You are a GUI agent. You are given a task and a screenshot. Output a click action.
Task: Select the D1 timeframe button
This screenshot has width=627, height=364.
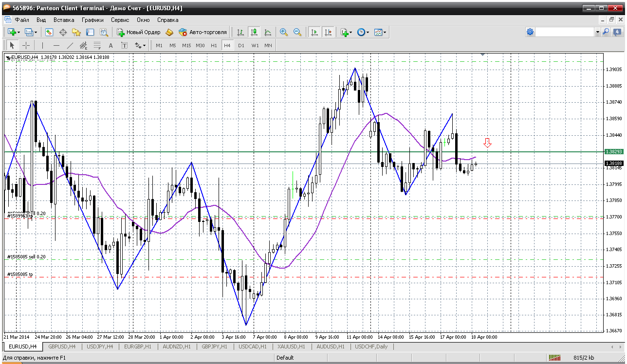point(241,45)
